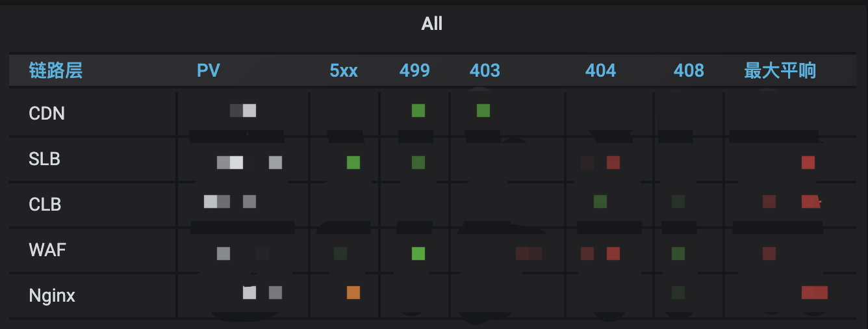Screen dimensions: 868x329
Task: Click the bright green 499 square in WAF row
Action: pos(418,254)
